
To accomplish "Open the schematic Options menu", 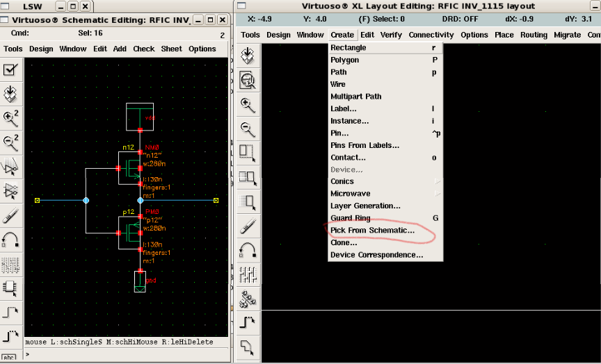I will pyautogui.click(x=202, y=49).
